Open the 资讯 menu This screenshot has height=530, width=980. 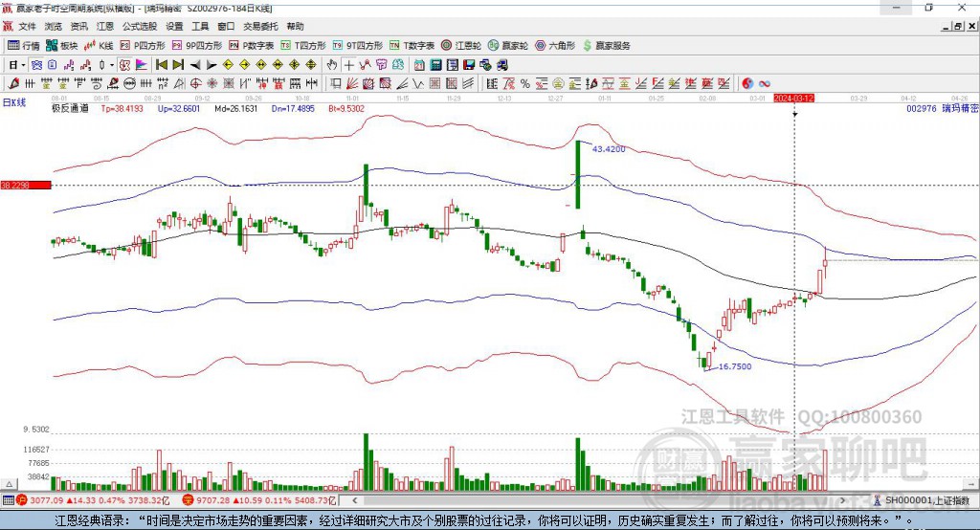point(78,26)
